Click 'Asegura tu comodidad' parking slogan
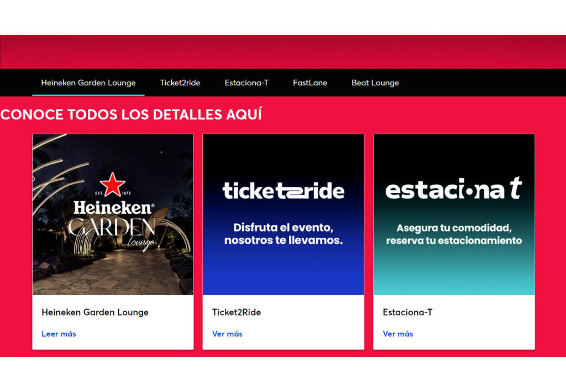566x392 pixels. (x=454, y=234)
